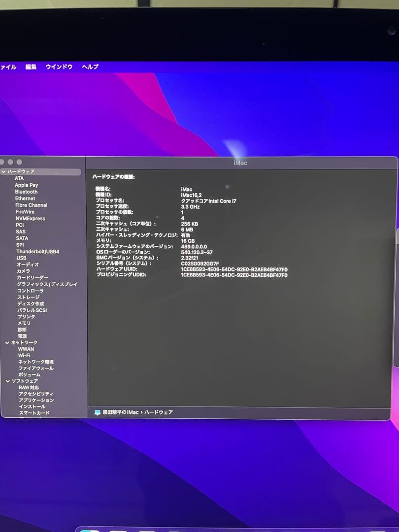The image size is (399, 532).
Task: Select グラフィックス/ディスプレイ in the sidebar
Action: point(47,284)
